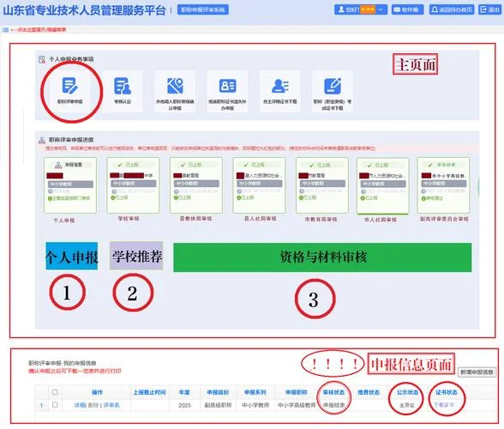The height and width of the screenshot is (429, 504).
Task: Select the 个人申报 progress card
Action: pyautogui.click(x=70, y=185)
